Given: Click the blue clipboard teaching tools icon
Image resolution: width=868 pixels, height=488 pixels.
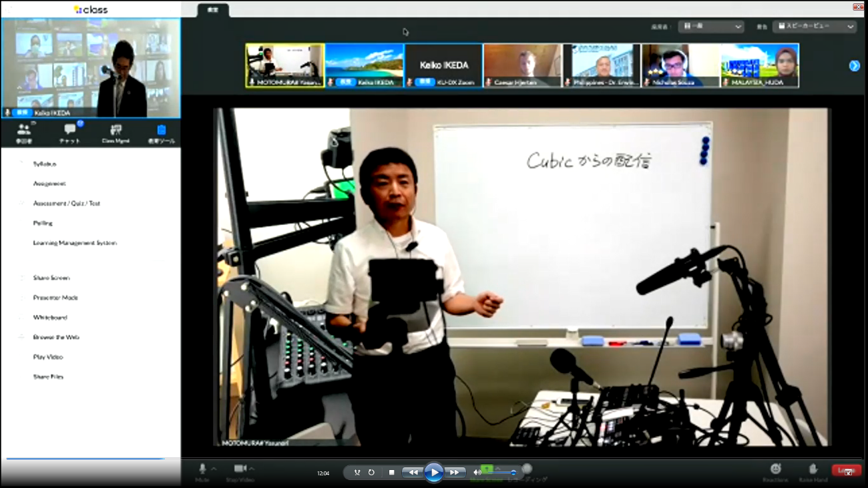Looking at the screenshot, I should click(x=161, y=131).
